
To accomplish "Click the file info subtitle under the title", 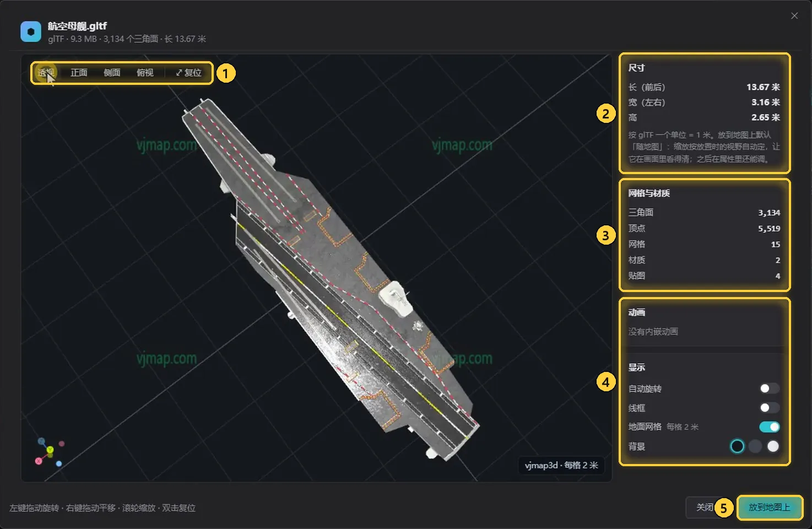I will [127, 39].
